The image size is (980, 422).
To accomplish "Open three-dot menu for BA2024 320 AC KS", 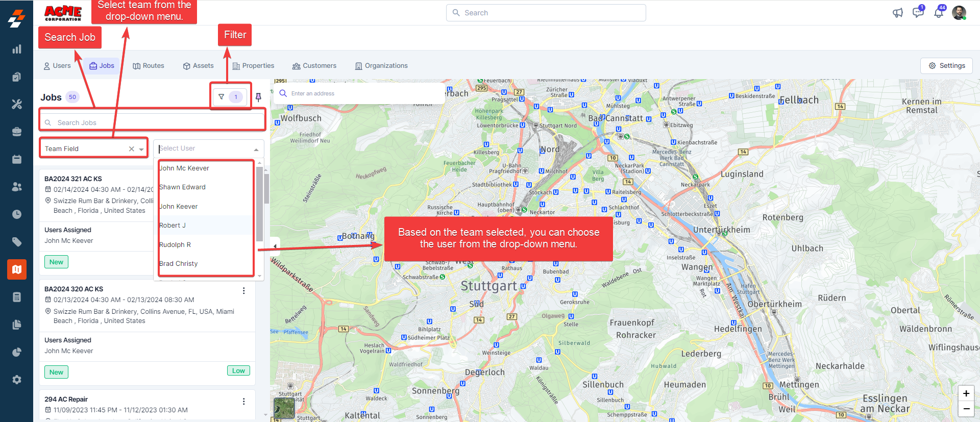I will [243, 290].
